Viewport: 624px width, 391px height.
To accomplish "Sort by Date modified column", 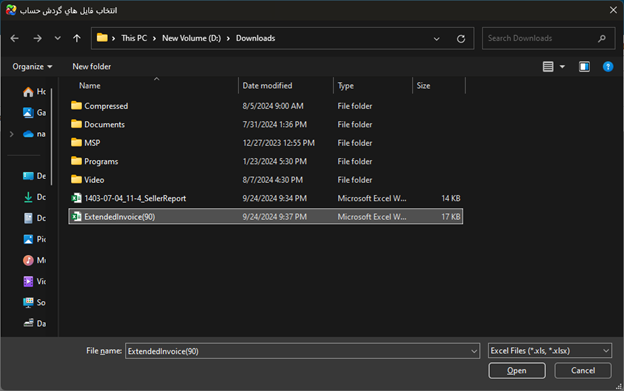I will click(x=267, y=86).
